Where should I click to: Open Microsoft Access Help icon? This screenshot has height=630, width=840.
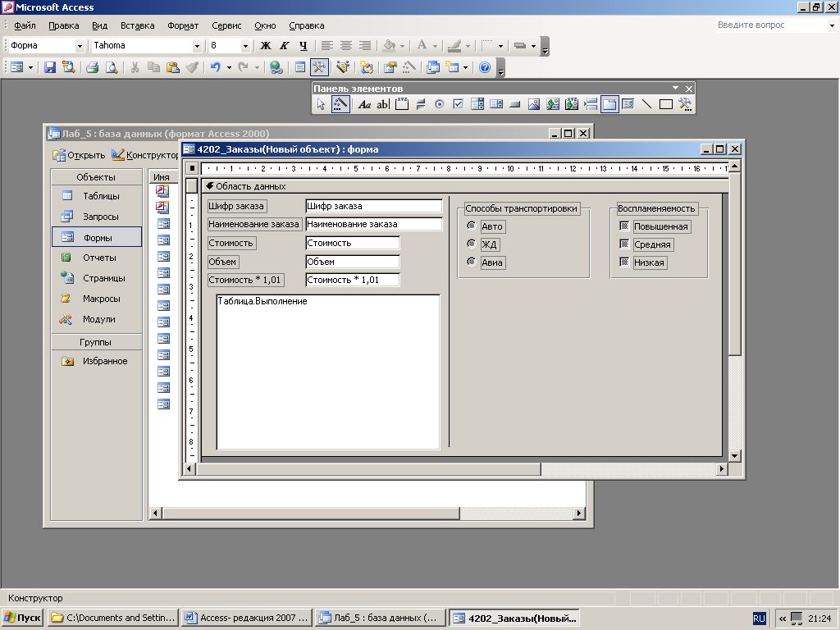point(485,67)
